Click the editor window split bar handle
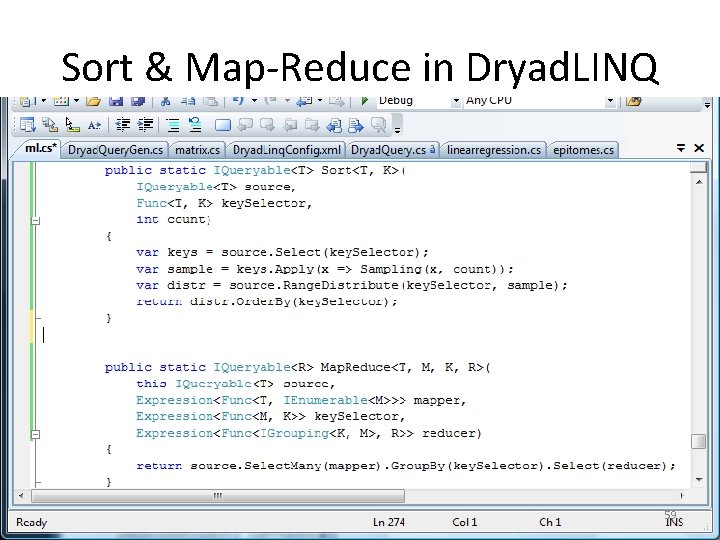The width and height of the screenshot is (720, 540). [698, 168]
